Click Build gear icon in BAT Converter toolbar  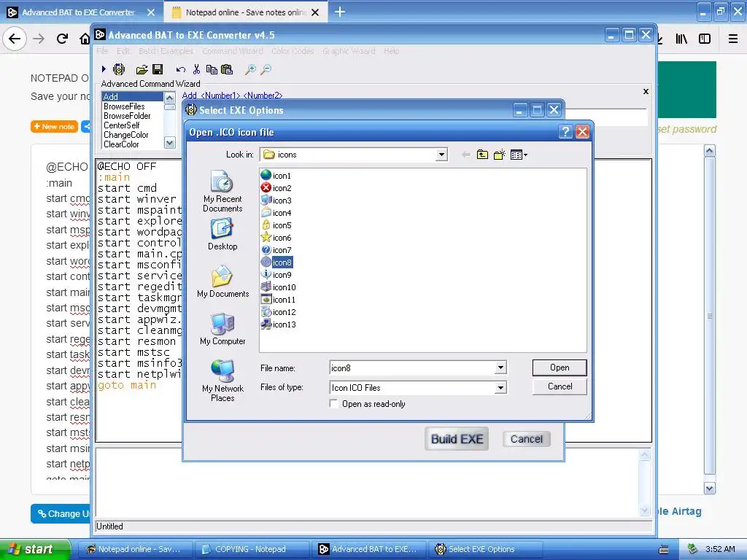119,69
